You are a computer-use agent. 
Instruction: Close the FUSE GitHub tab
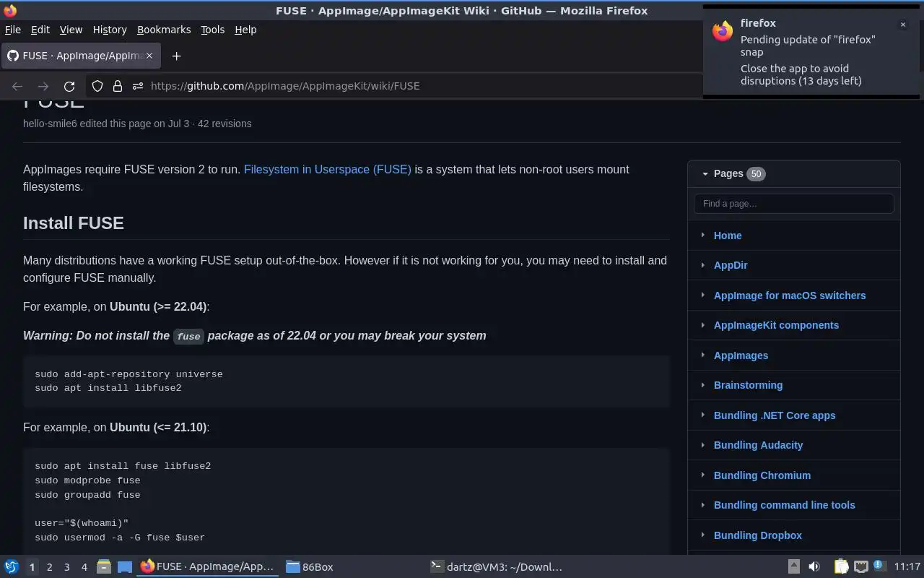point(150,56)
